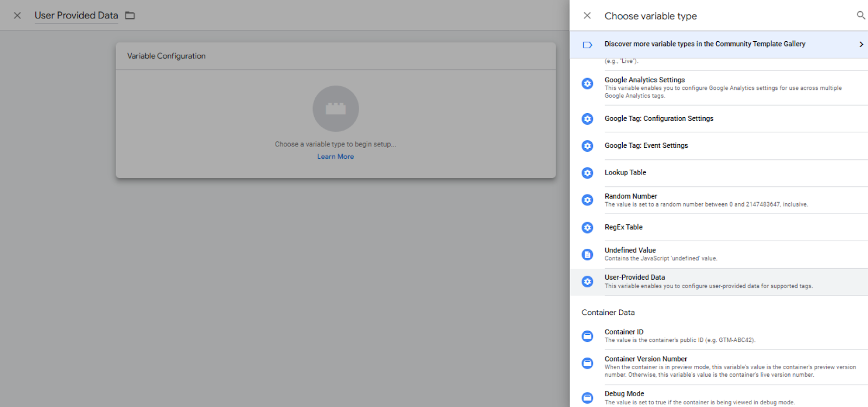Image resolution: width=868 pixels, height=407 pixels.
Task: Select User-Provided Data variable type
Action: 635,277
